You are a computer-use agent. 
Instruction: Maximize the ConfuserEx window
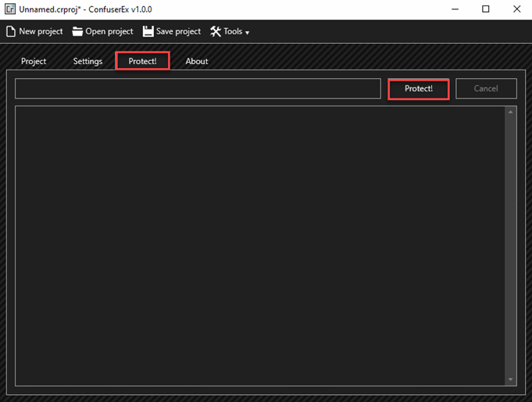pyautogui.click(x=486, y=9)
